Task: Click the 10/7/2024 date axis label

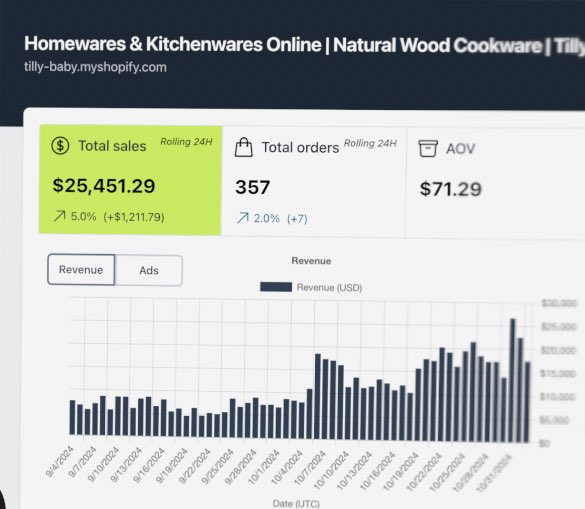Action: (x=310, y=468)
